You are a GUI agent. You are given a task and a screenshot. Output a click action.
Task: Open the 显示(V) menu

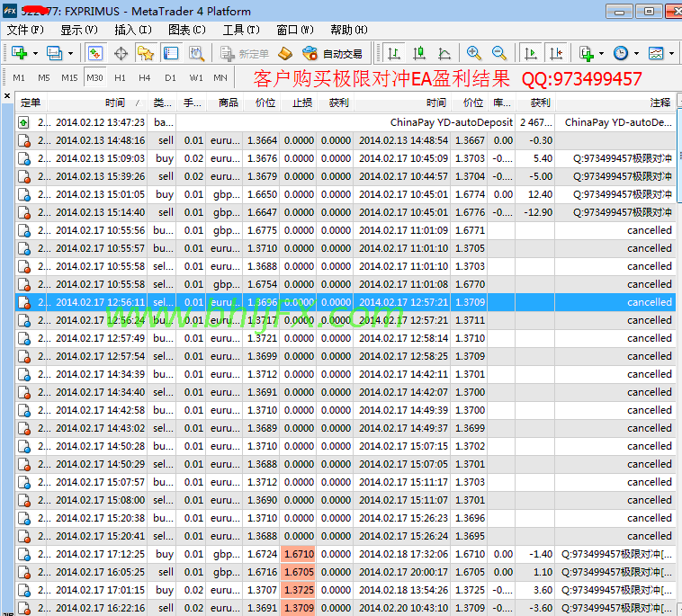point(78,30)
